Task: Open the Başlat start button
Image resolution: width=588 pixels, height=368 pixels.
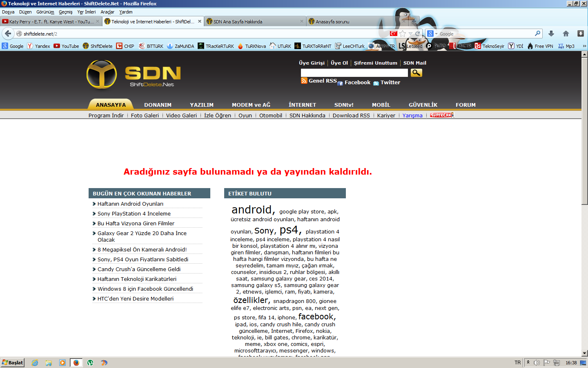Action: pos(13,363)
